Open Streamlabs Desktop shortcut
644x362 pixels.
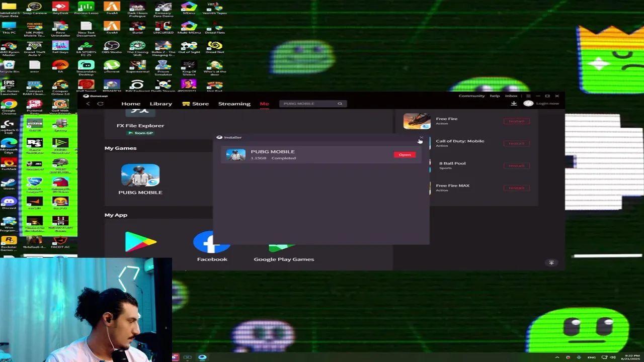click(x=86, y=68)
